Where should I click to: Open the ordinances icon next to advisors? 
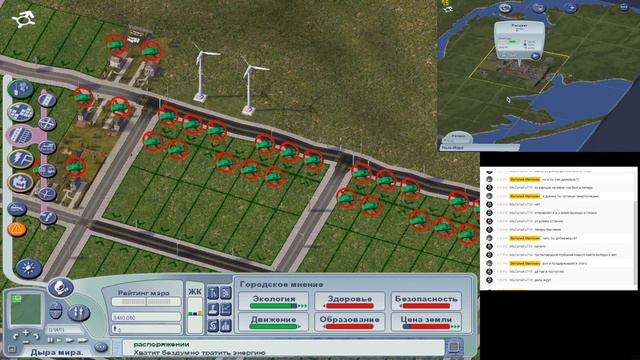click(226, 293)
